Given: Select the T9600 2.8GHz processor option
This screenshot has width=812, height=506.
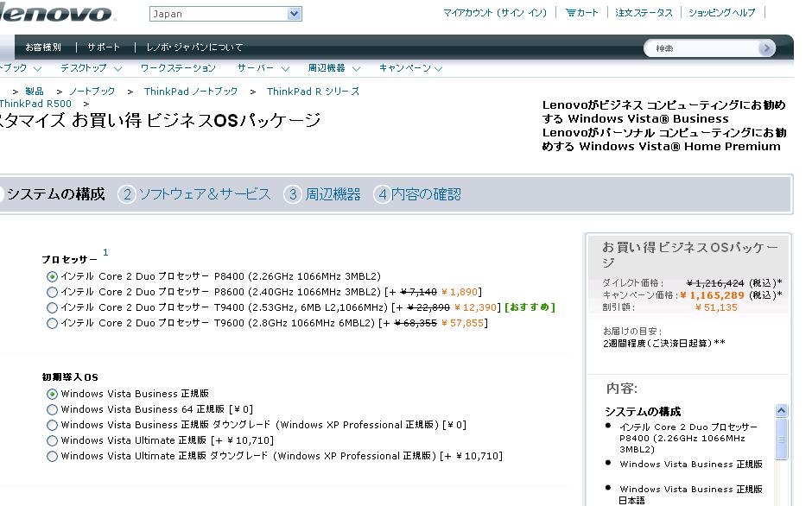Looking at the screenshot, I should [x=52, y=323].
